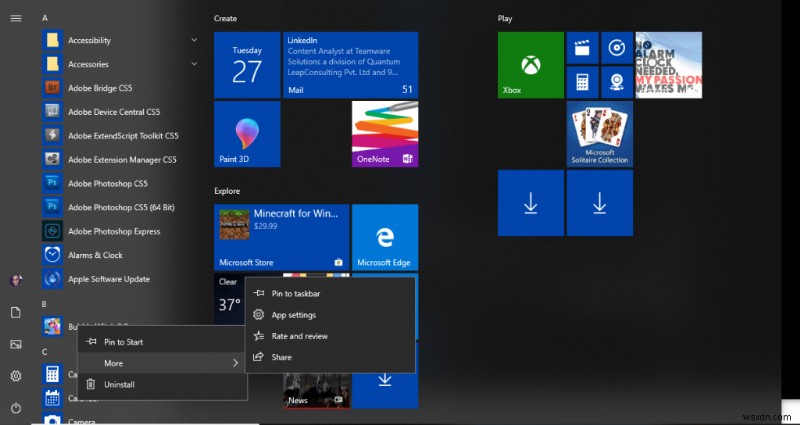Click the Create group heading
This screenshot has height=425, width=800.
click(226, 18)
